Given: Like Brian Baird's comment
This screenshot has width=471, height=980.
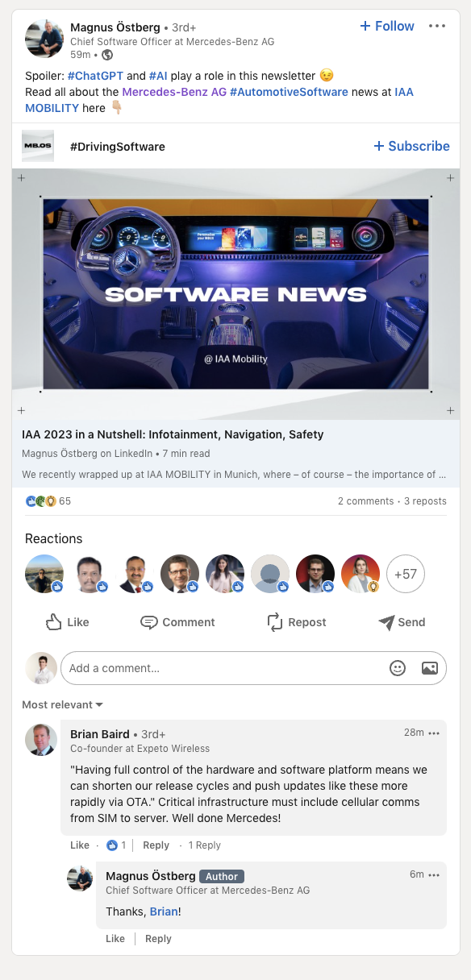Looking at the screenshot, I should 80,845.
